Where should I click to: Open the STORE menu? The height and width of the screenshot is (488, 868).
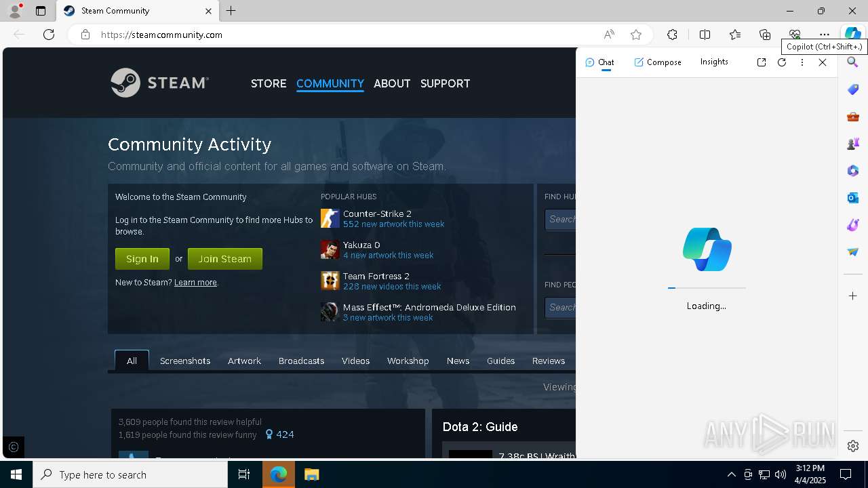pyautogui.click(x=269, y=83)
